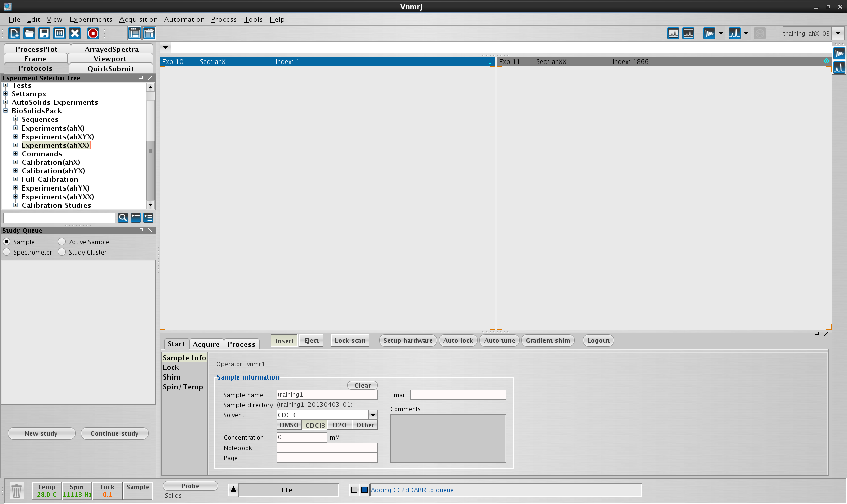This screenshot has height=504, width=847.
Task: Click the new document icon in toolbar
Action: tap(14, 33)
